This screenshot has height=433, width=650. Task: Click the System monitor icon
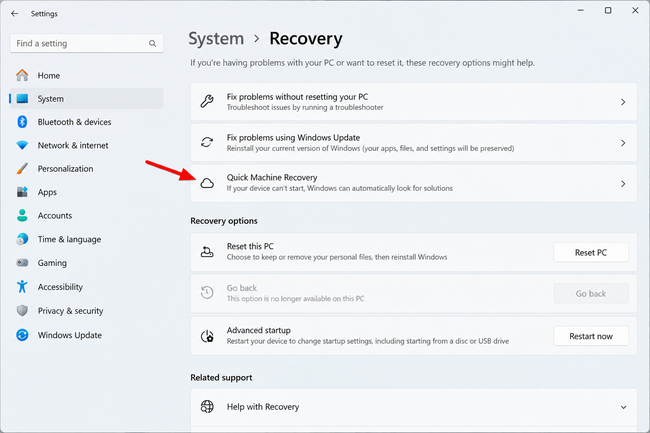(22, 99)
